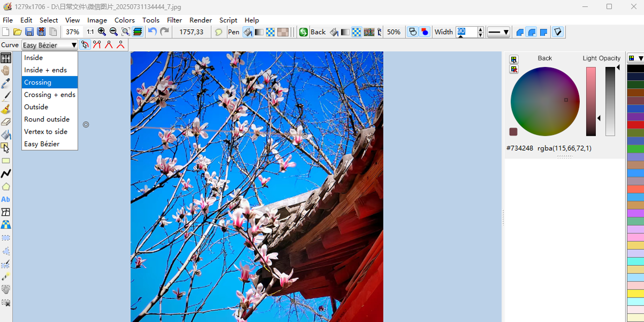This screenshot has height=322, width=644.
Task: Select the Color picker eyedropper tool
Action: coord(6,83)
